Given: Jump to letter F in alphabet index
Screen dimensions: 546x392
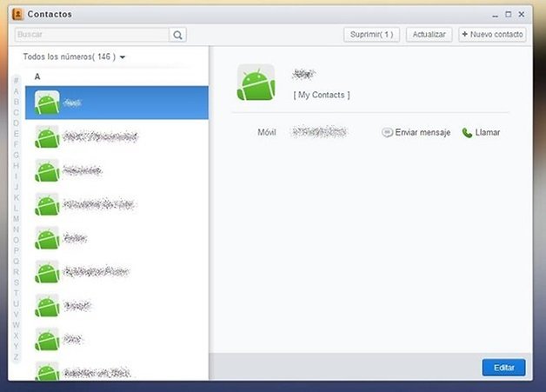Looking at the screenshot, I should [16, 144].
